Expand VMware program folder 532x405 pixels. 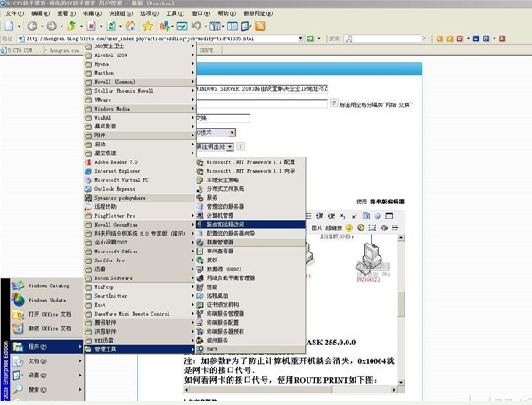coord(139,100)
